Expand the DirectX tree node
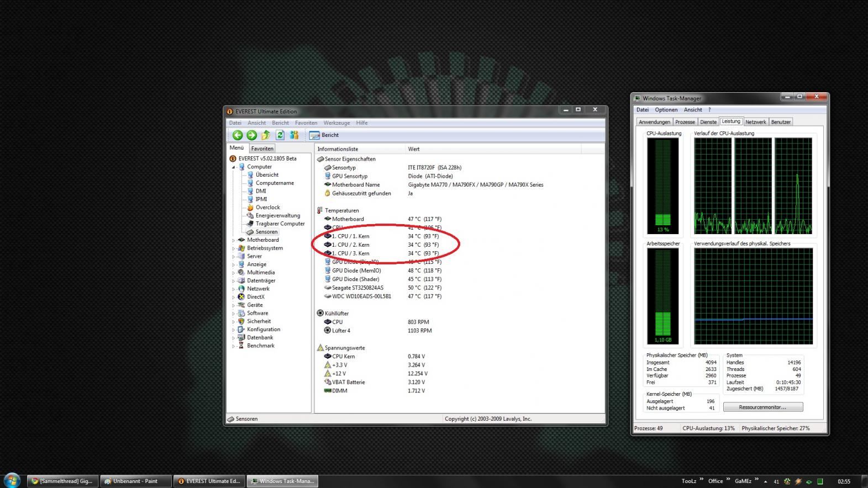The width and height of the screenshot is (868, 488). point(233,297)
